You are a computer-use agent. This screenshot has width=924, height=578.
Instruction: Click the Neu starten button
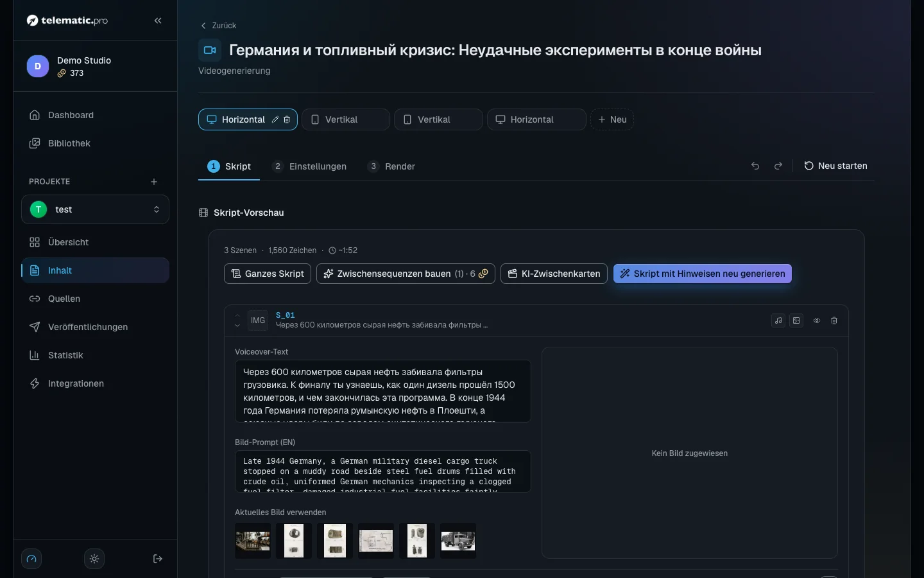tap(835, 166)
